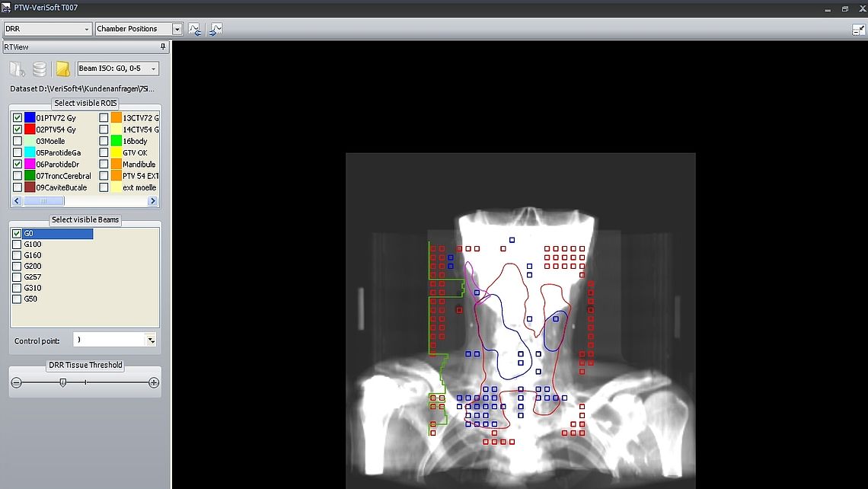Open the Control point dropdown
Image resolution: width=868 pixels, height=489 pixels.
click(x=149, y=340)
